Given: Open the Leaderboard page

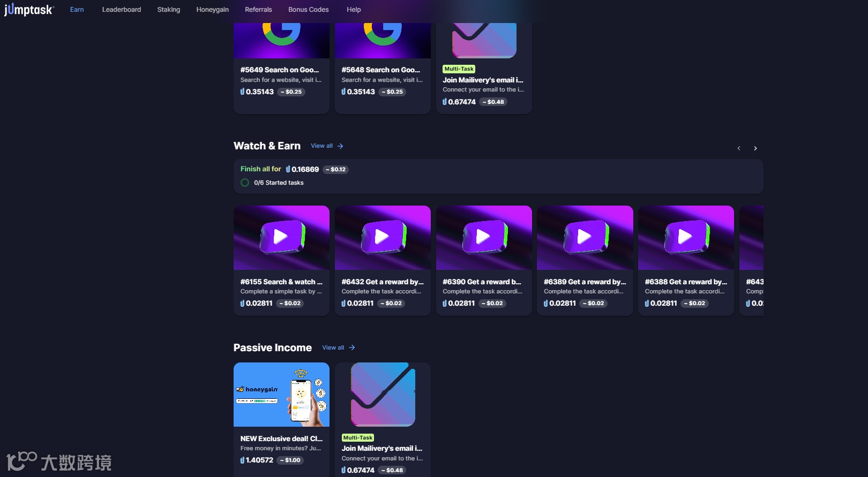Looking at the screenshot, I should point(122,10).
